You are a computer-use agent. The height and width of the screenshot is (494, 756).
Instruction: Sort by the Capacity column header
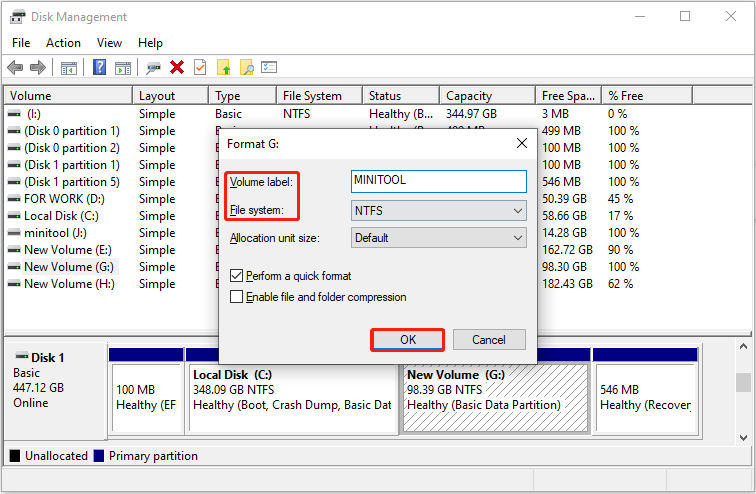(x=488, y=96)
